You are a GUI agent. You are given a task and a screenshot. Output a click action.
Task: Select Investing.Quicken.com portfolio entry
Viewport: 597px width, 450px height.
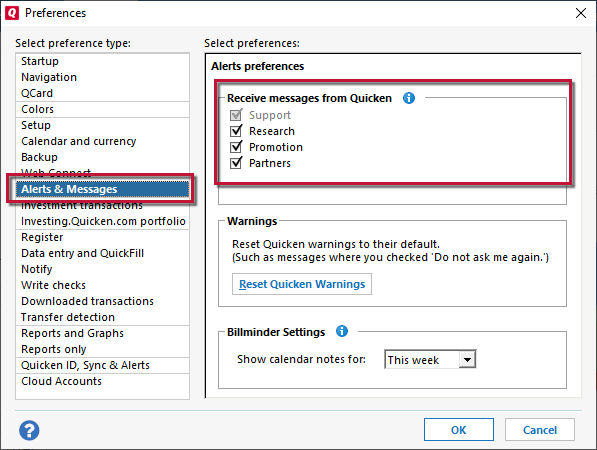[x=102, y=221]
